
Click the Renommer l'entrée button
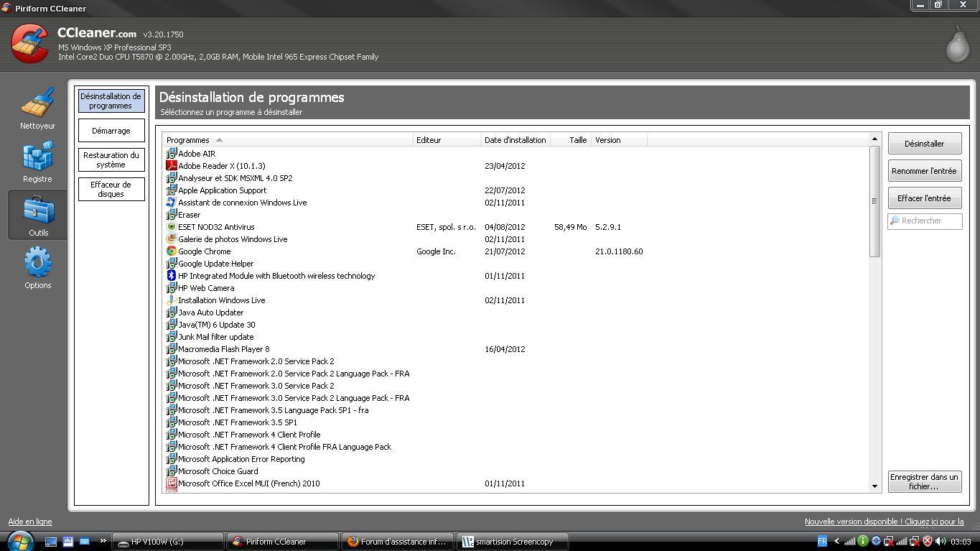[x=925, y=171]
